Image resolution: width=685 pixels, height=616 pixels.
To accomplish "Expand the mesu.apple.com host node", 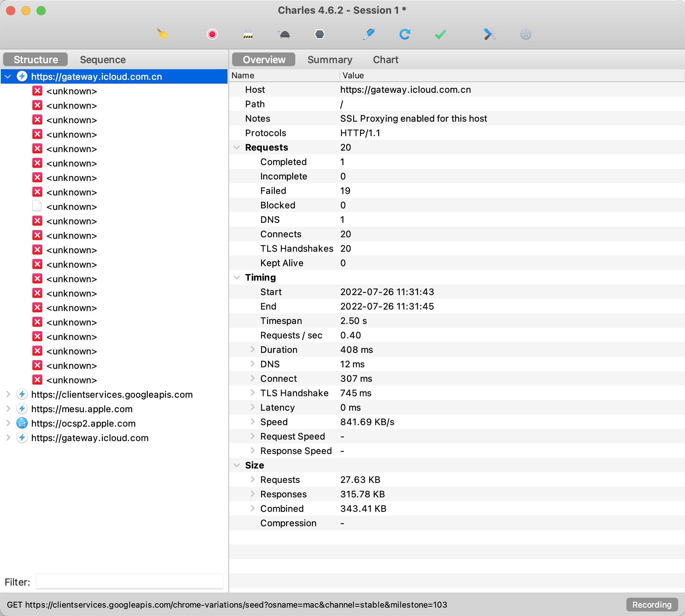I will tap(8, 409).
